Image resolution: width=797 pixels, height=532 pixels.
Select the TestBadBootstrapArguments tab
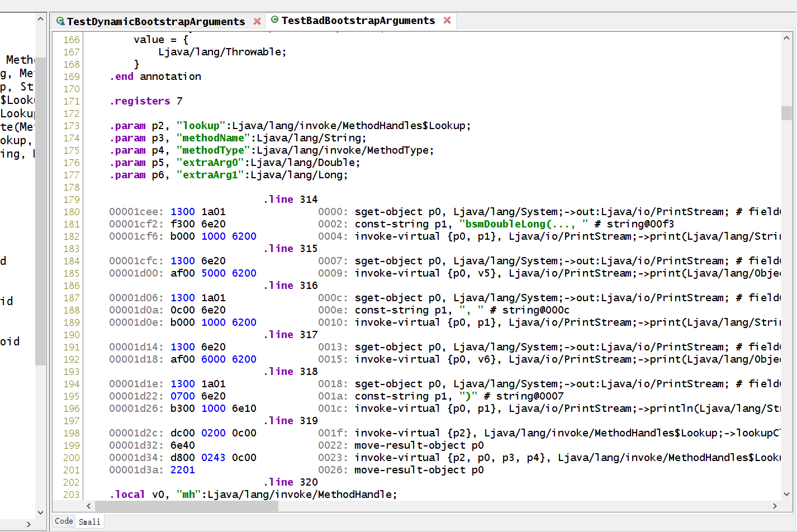click(358, 21)
